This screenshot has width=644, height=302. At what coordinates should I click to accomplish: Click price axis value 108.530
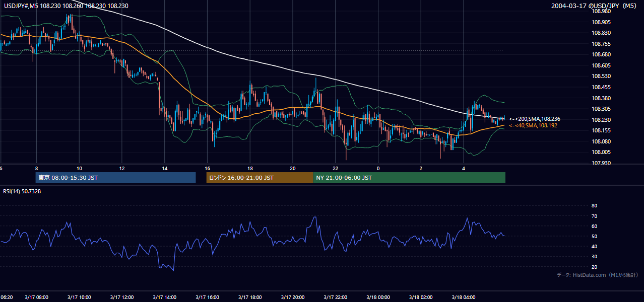coord(601,76)
